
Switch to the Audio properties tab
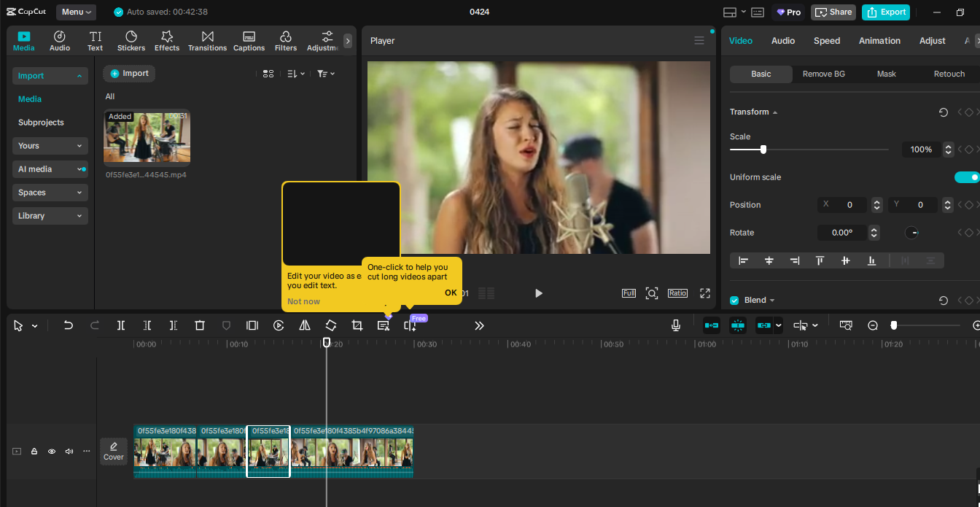783,41
